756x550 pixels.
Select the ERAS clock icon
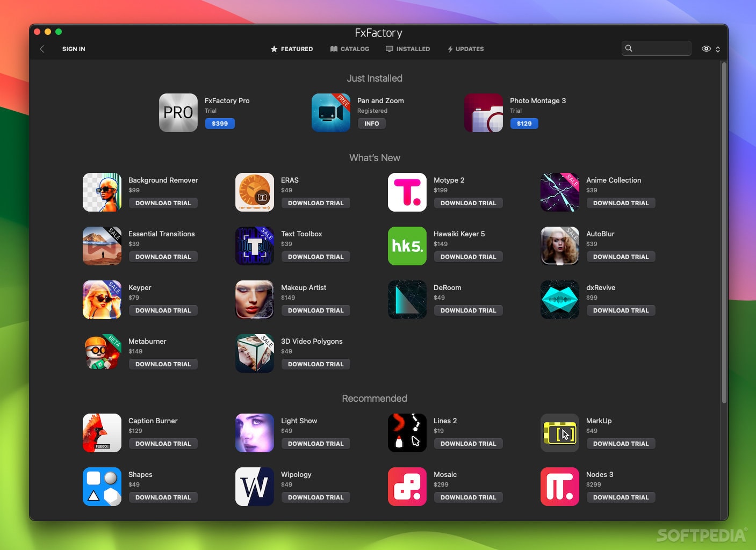(255, 192)
